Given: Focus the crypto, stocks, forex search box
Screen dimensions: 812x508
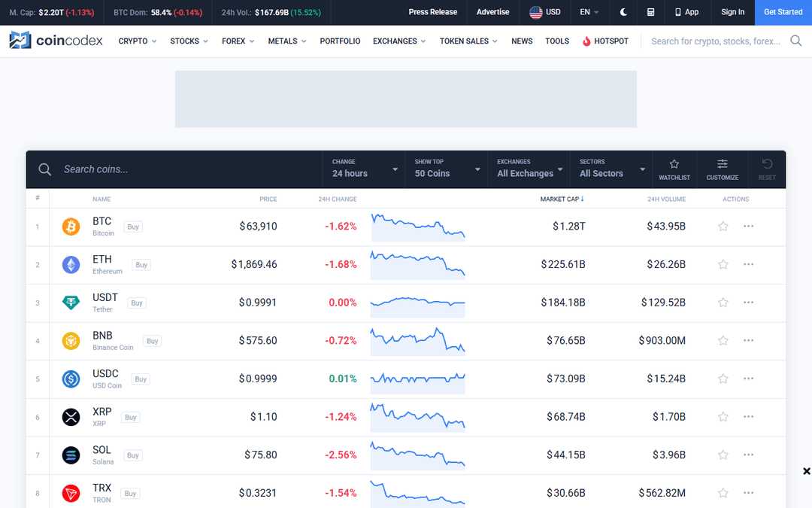Looking at the screenshot, I should pyautogui.click(x=716, y=41).
